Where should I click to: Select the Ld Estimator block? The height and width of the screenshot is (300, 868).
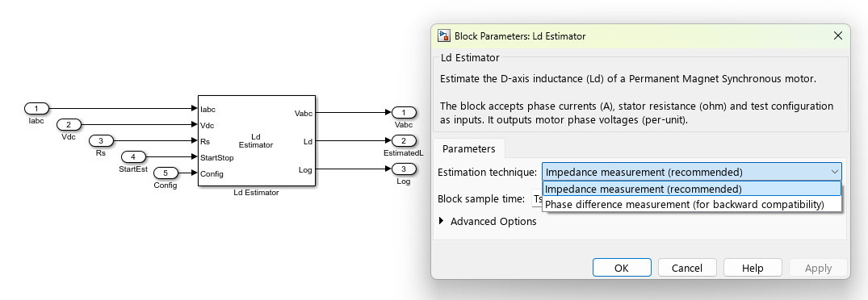(x=256, y=141)
